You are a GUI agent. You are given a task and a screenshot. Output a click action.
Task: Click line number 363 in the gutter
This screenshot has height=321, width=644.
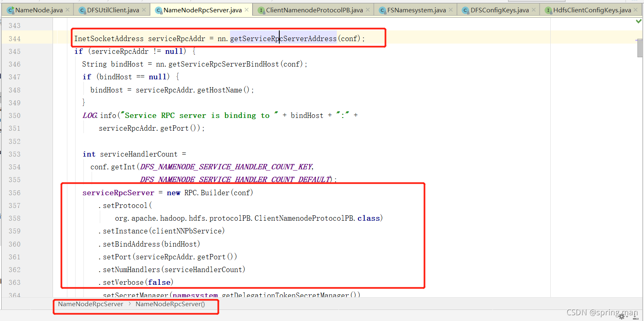[x=14, y=282]
